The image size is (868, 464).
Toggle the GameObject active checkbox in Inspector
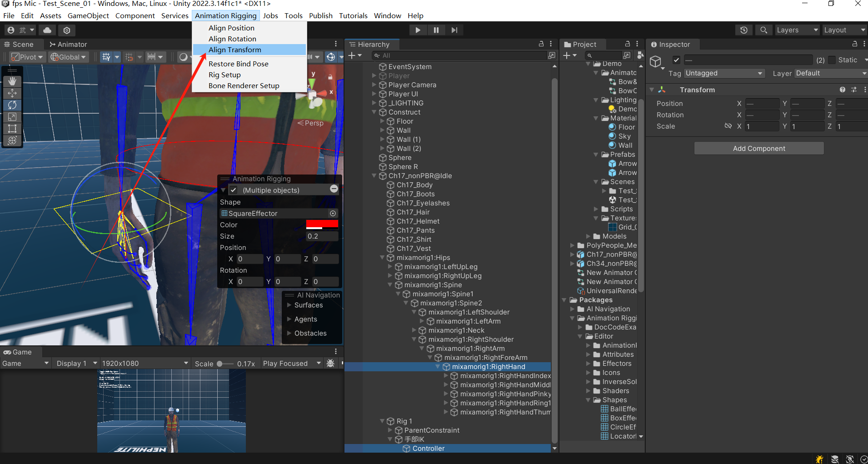[676, 60]
